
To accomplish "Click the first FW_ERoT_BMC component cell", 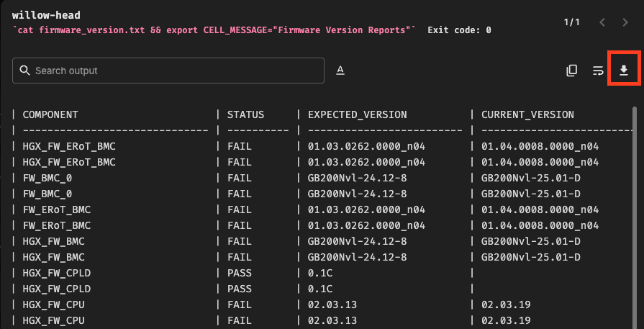I will (57, 210).
